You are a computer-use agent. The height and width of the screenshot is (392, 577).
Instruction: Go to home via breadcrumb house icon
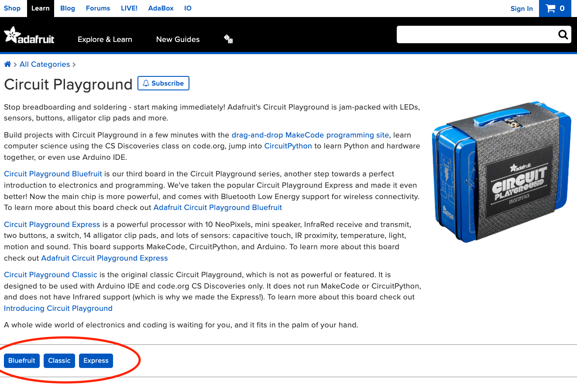[7, 64]
